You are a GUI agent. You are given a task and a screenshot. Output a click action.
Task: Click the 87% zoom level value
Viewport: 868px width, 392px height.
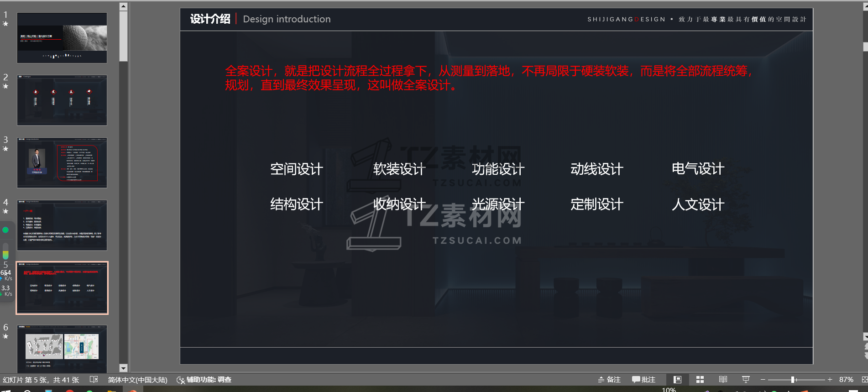pyautogui.click(x=846, y=380)
